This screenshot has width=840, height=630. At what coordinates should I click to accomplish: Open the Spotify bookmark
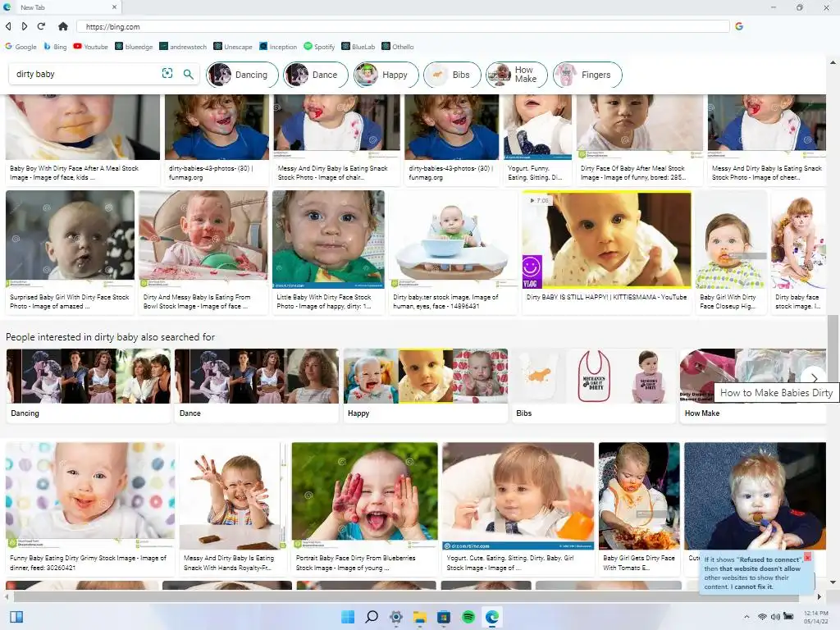point(319,47)
